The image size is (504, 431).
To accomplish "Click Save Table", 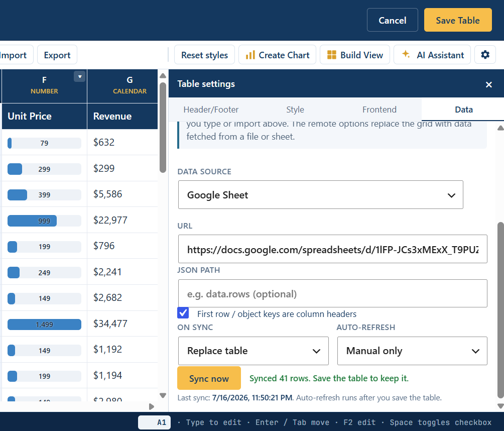I will (x=458, y=20).
